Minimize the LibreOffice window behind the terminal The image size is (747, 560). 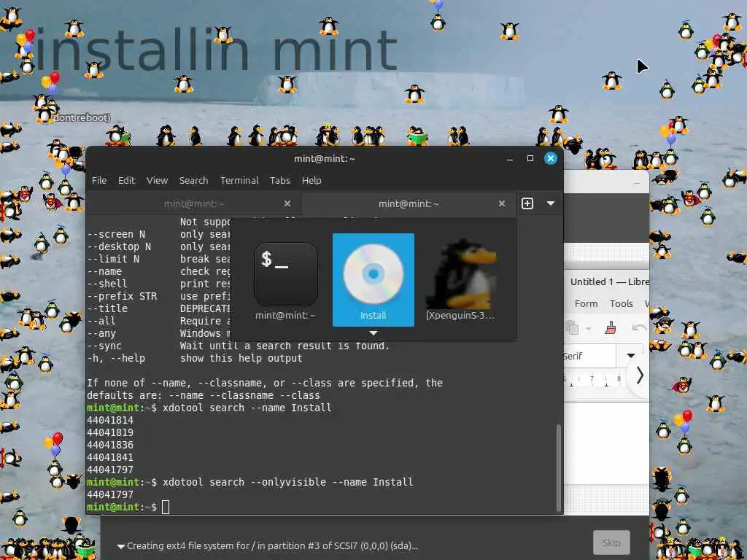(x=637, y=183)
